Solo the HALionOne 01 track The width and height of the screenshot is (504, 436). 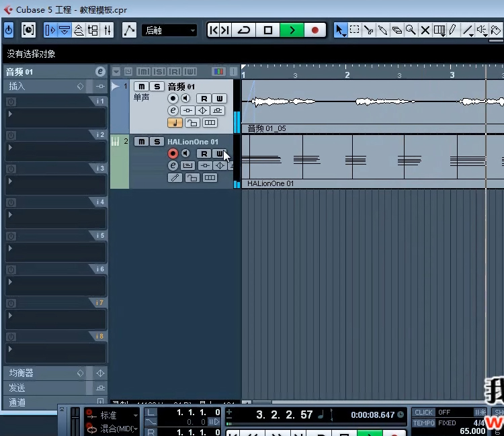(157, 142)
